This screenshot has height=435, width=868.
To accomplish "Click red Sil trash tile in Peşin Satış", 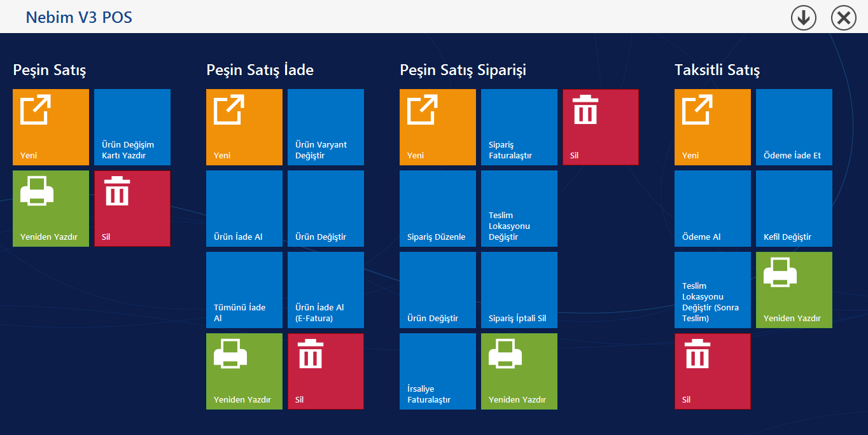I will [x=132, y=209].
